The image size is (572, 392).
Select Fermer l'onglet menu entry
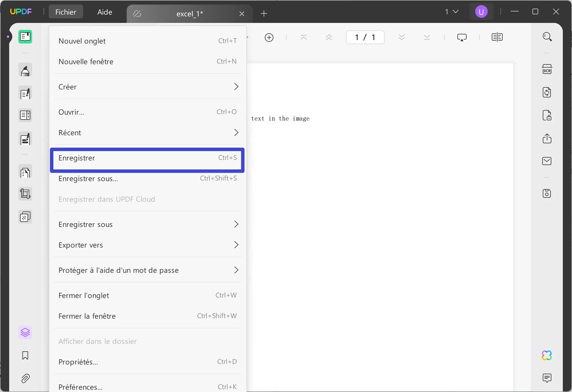pyautogui.click(x=148, y=295)
